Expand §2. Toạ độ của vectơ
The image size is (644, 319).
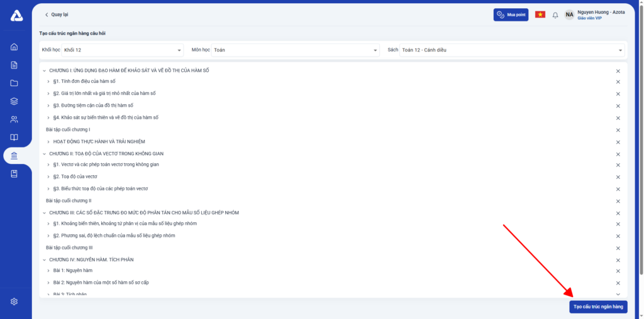point(48,176)
